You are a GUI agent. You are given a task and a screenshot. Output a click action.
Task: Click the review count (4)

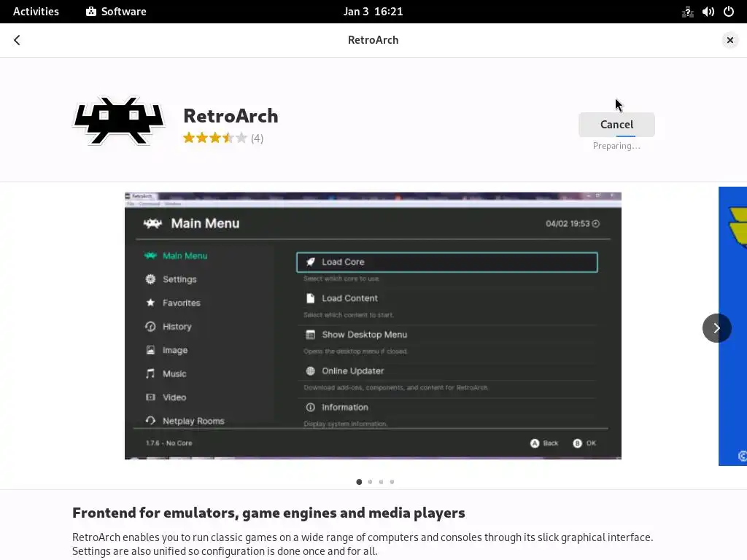click(x=258, y=138)
